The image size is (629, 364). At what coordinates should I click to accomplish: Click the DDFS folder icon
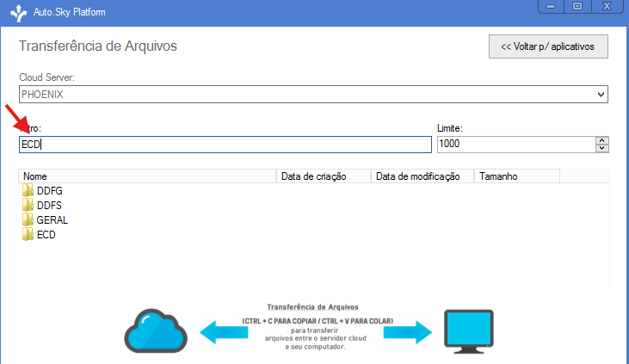coord(28,205)
